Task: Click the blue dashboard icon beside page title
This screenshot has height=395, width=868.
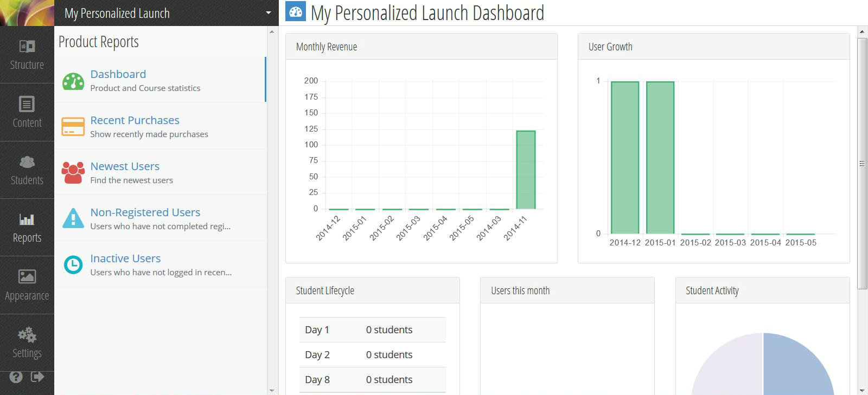Action: pos(296,12)
